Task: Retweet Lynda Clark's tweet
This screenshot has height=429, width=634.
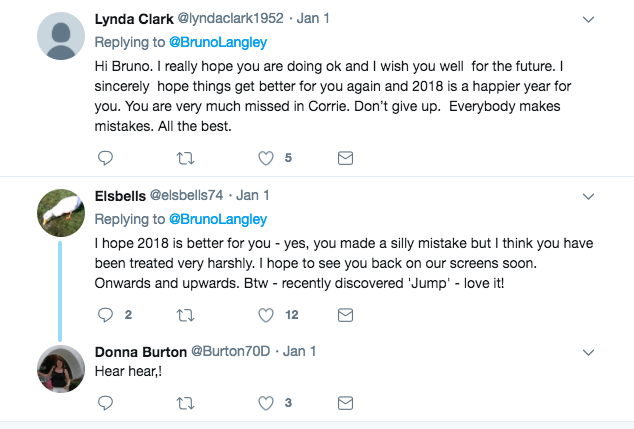Action: (186, 158)
